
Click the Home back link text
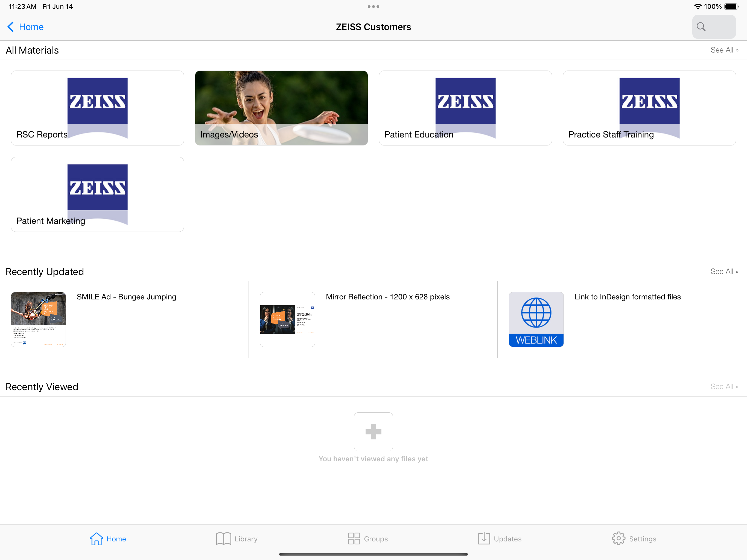click(x=31, y=27)
